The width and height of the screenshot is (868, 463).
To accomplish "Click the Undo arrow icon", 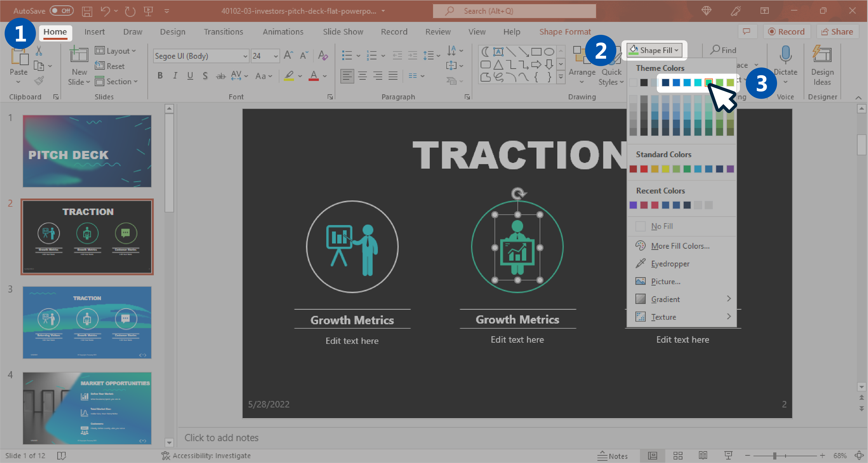I will click(x=105, y=11).
